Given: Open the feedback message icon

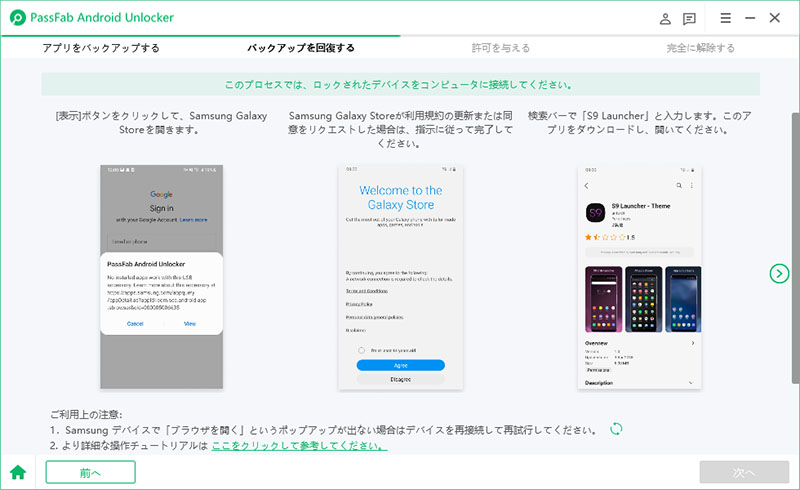Looking at the screenshot, I should coord(689,19).
